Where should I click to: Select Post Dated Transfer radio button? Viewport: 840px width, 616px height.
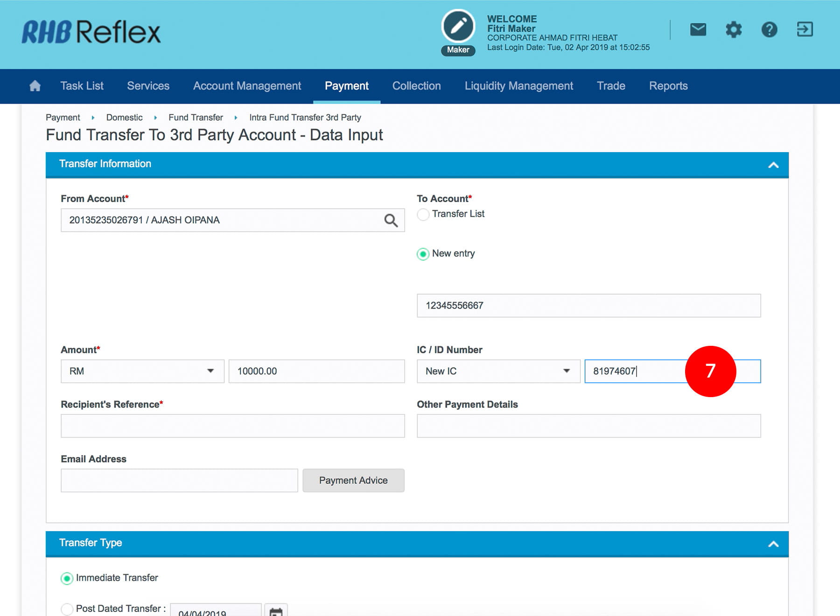tap(67, 609)
